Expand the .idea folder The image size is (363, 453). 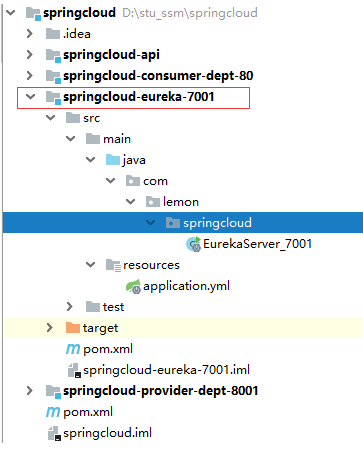click(x=30, y=34)
